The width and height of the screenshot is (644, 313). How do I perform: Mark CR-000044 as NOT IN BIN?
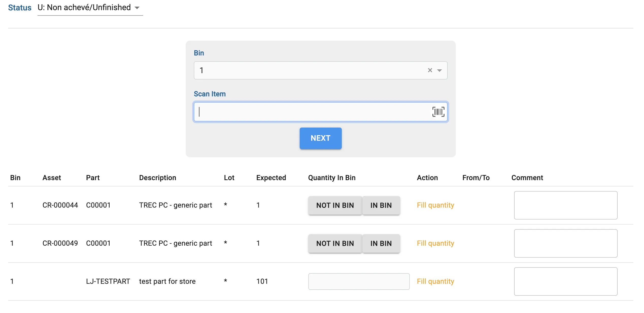[x=335, y=205]
